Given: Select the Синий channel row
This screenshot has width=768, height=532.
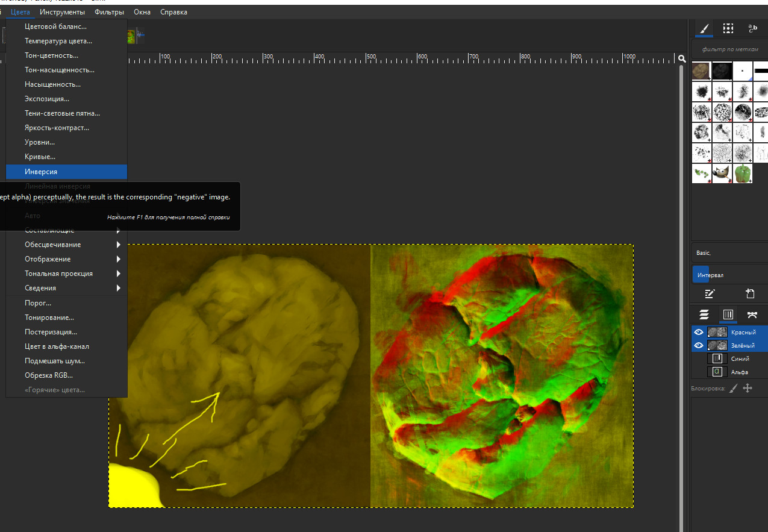Looking at the screenshot, I should (740, 358).
